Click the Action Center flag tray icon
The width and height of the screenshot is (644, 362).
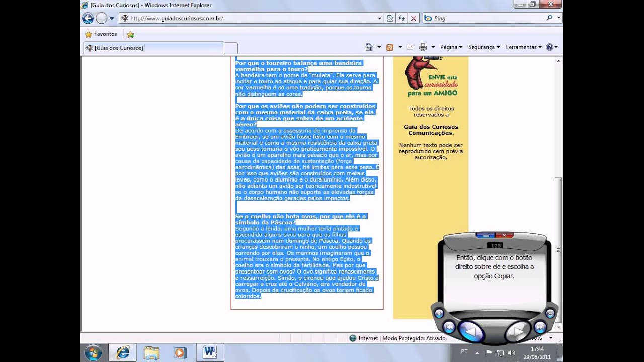click(489, 352)
